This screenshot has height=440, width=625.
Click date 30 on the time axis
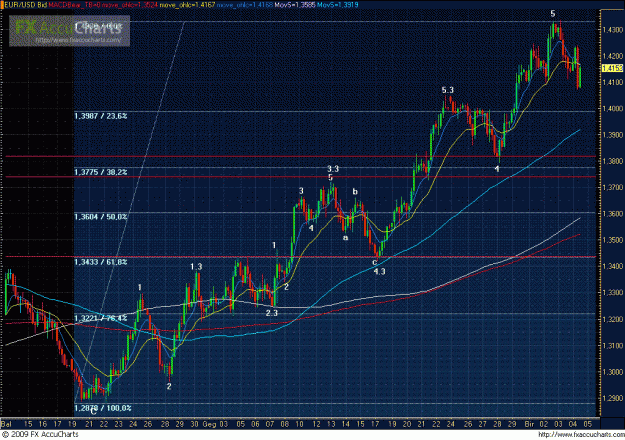(x=194, y=424)
